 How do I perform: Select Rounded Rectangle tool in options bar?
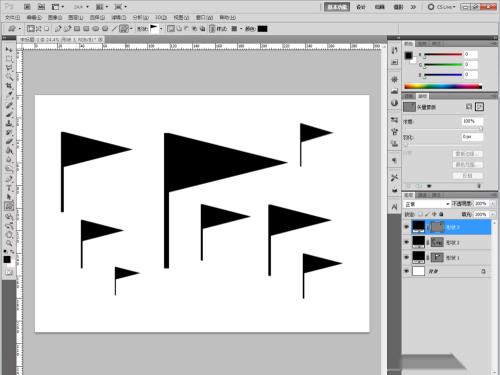[x=86, y=29]
